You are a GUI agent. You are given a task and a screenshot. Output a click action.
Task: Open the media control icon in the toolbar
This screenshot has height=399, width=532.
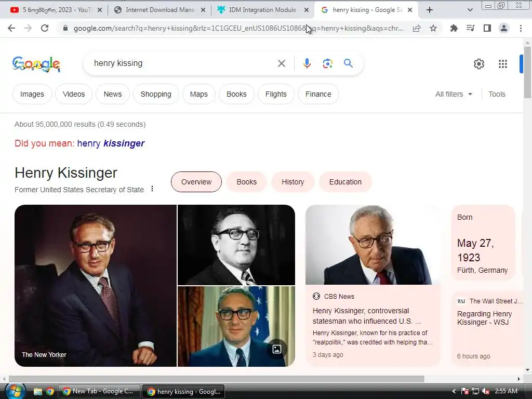pos(471,28)
